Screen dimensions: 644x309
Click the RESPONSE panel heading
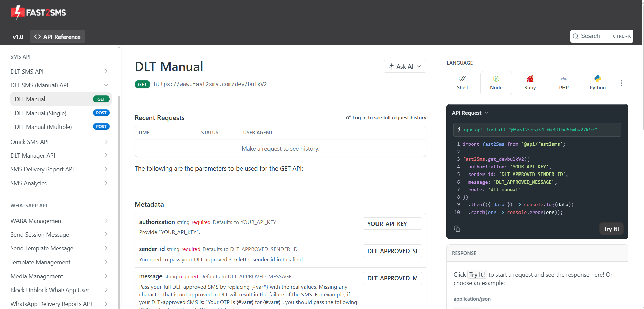click(x=464, y=253)
